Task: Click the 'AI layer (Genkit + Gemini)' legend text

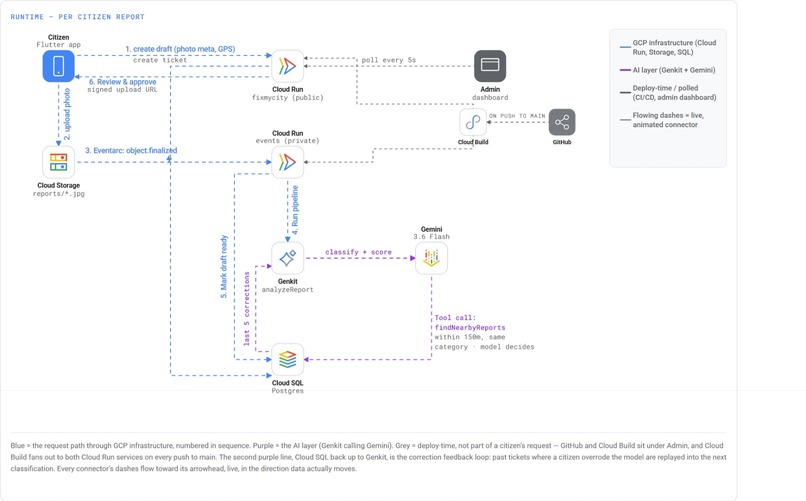Action: pyautogui.click(x=674, y=70)
